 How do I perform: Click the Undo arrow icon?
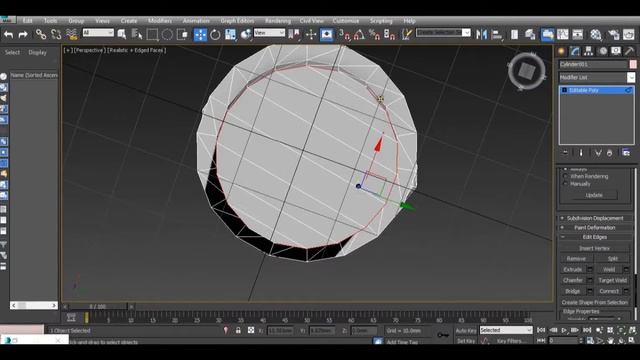pos(8,35)
